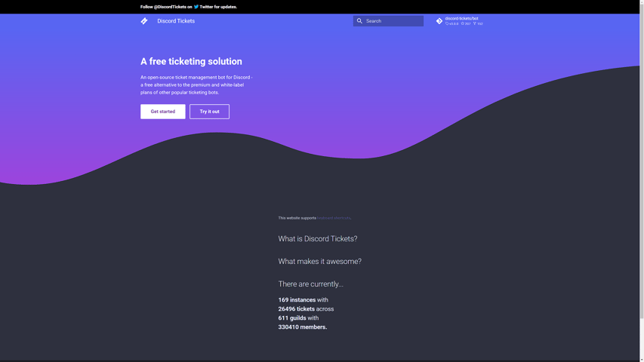
Task: Click the repository fork count 152
Action: (x=479, y=24)
